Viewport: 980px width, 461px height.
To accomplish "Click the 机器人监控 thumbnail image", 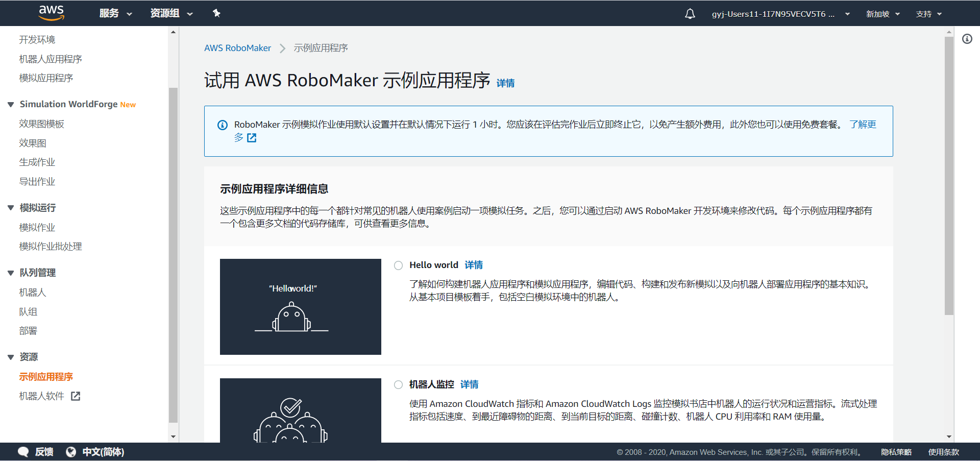I will tap(301, 410).
